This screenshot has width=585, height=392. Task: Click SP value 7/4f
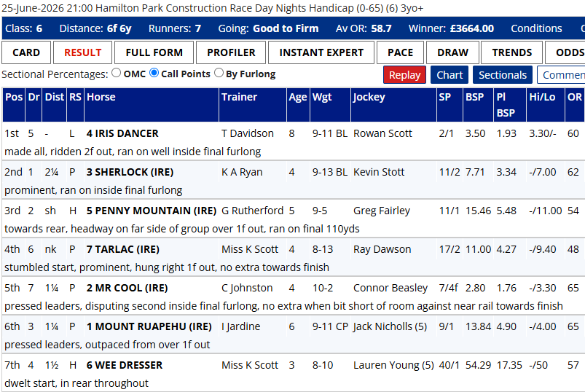(x=449, y=288)
